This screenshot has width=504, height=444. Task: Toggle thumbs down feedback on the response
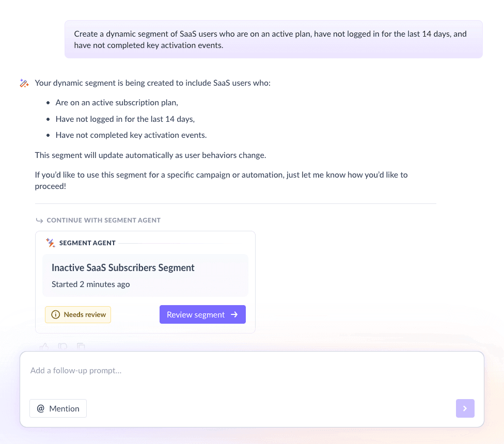pyautogui.click(x=62, y=347)
